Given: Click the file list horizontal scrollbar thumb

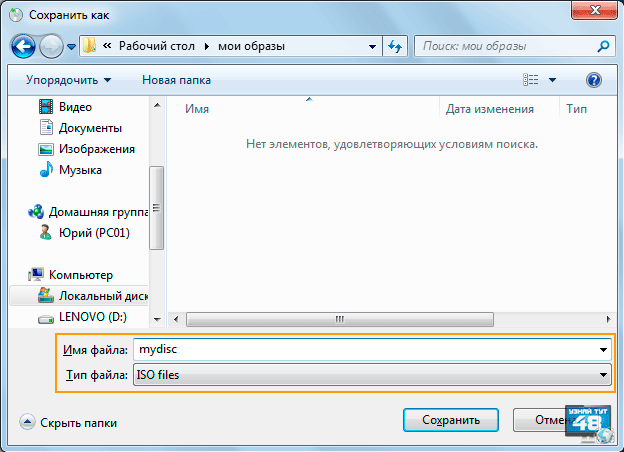Looking at the screenshot, I should click(340, 319).
